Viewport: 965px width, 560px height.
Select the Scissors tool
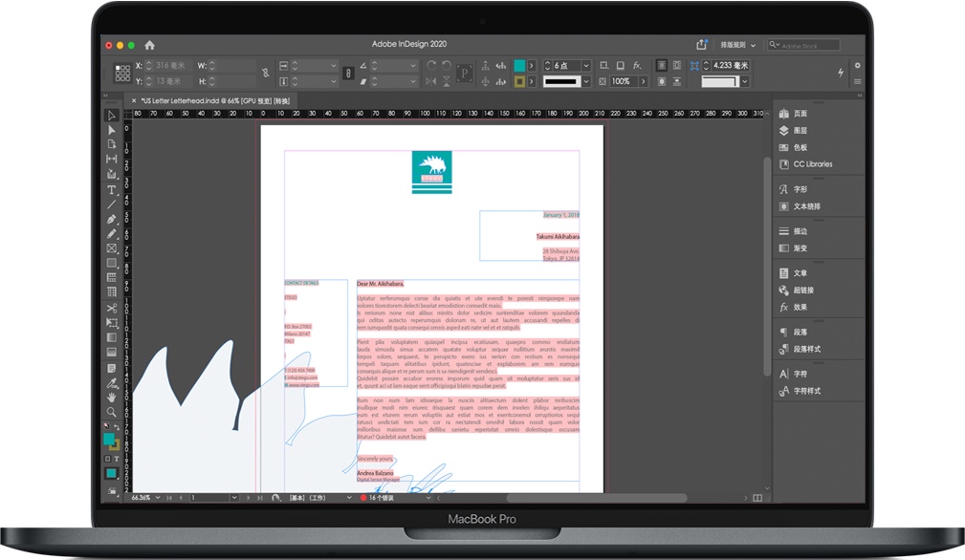(x=112, y=308)
